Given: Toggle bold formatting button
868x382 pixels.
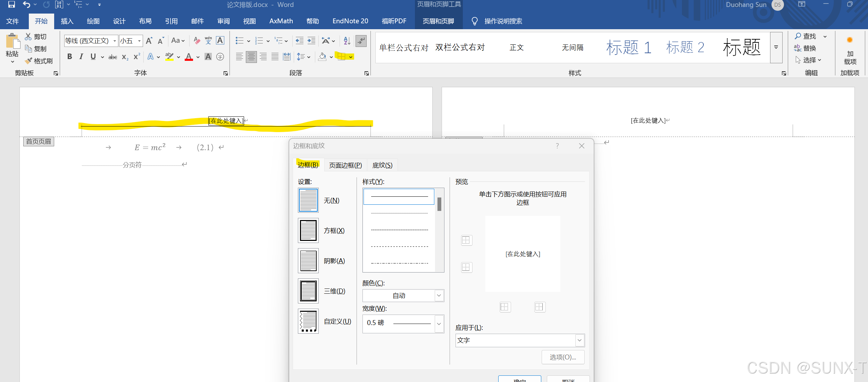Looking at the screenshot, I should [69, 57].
